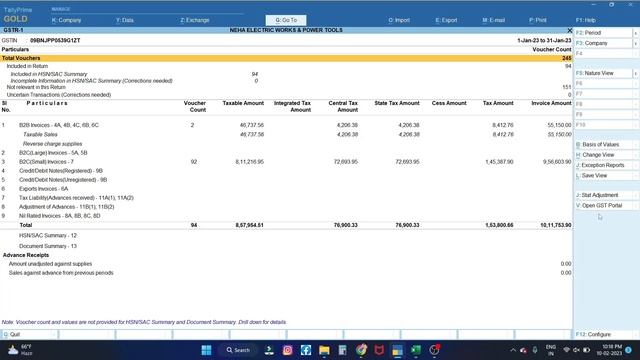Screen dimensions: 640x360
Task: Close the GSTR-1 report with X
Action: tap(569, 30)
